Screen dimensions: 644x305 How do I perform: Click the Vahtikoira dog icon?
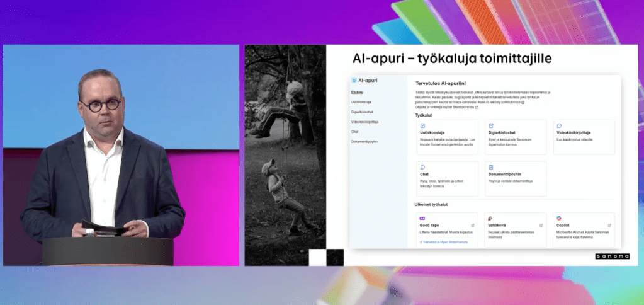pyautogui.click(x=490, y=218)
